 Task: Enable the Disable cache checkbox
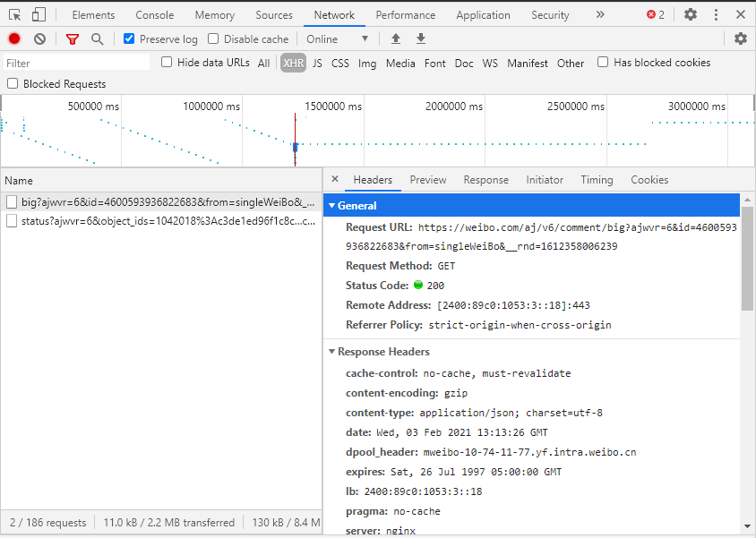pos(213,38)
